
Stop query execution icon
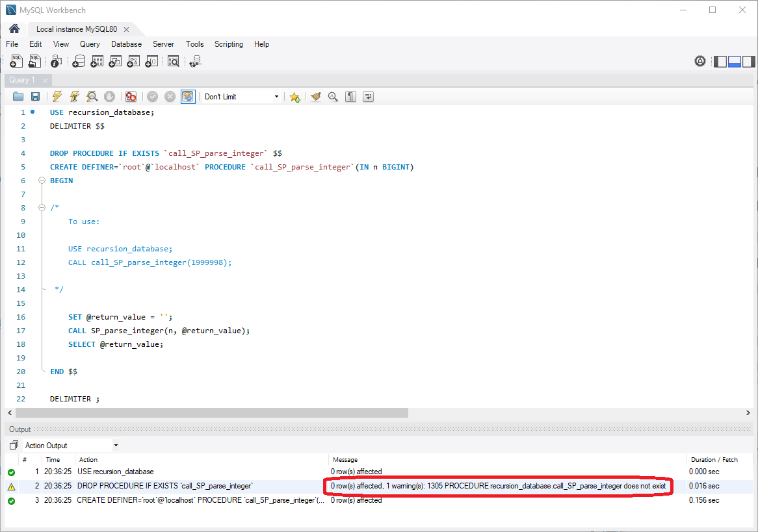pos(110,97)
